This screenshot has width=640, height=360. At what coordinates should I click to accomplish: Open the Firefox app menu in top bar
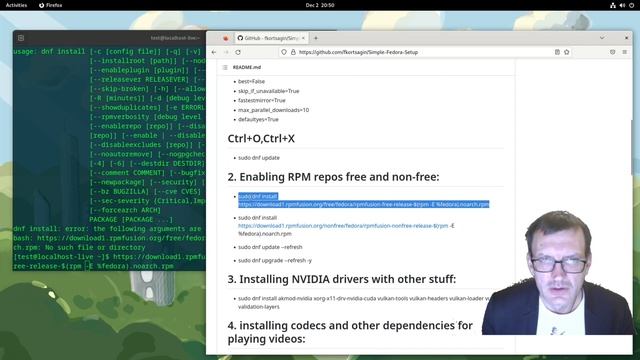(x=51, y=5)
